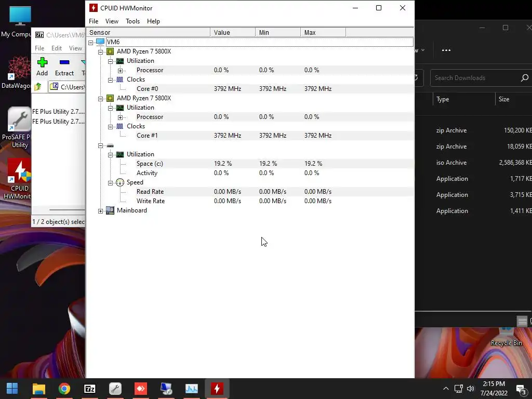
Task: Open Google Chrome from taskbar
Action: point(64,389)
